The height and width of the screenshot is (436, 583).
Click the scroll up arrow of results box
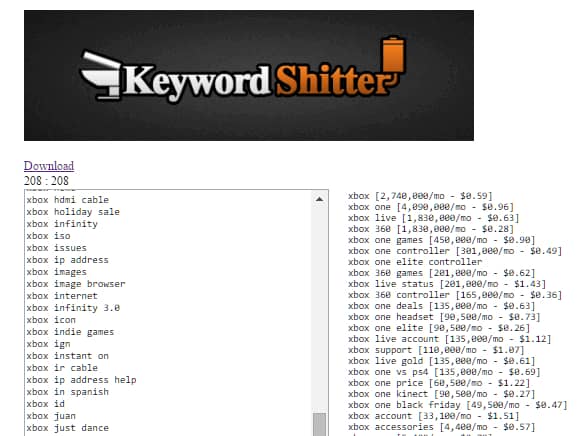coord(319,199)
